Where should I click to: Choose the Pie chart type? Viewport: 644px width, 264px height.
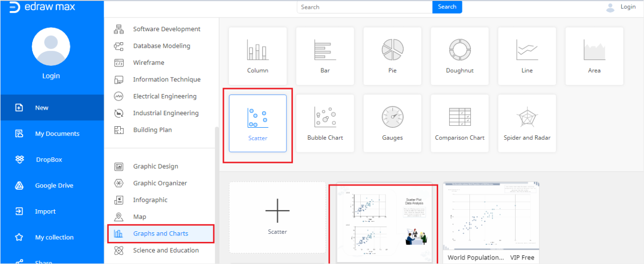[x=392, y=56]
